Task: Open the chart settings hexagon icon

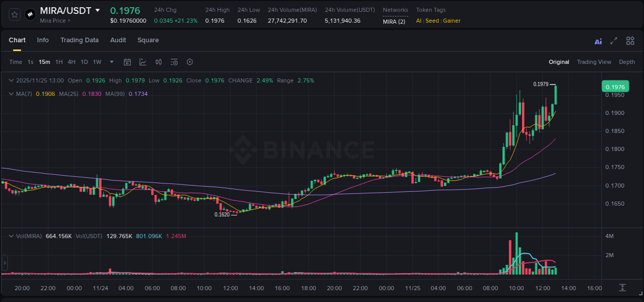Action: click(x=190, y=61)
